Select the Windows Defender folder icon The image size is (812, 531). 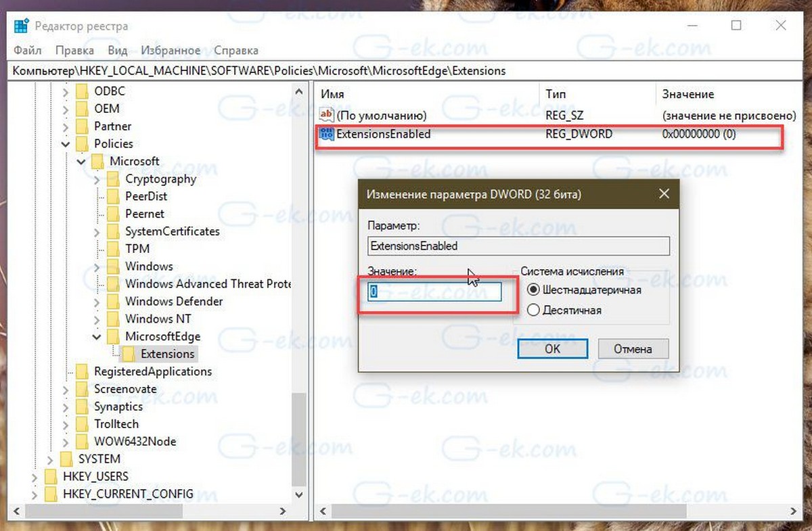click(114, 302)
